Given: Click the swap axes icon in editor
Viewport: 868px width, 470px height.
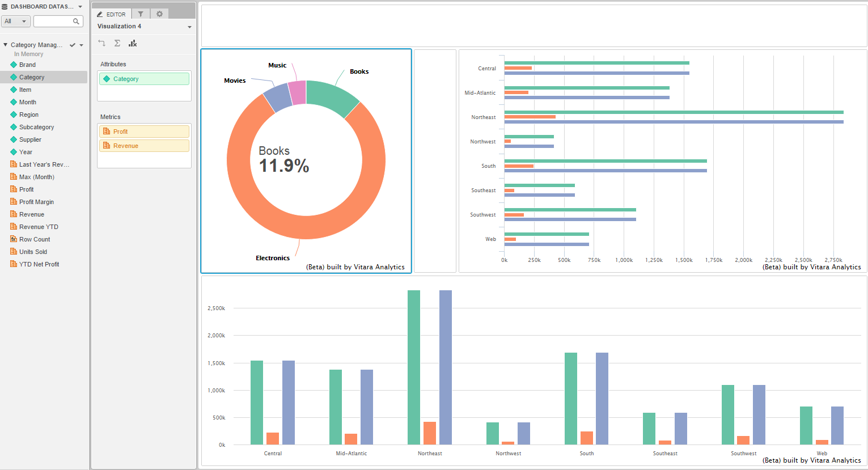Looking at the screenshot, I should click(x=102, y=43).
